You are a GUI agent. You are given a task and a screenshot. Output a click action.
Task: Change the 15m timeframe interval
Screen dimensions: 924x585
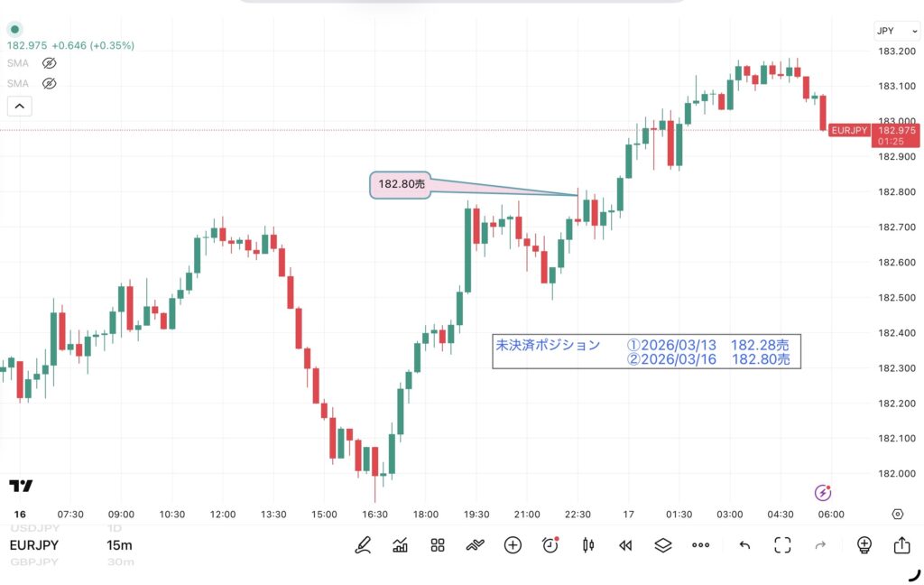pyautogui.click(x=120, y=545)
